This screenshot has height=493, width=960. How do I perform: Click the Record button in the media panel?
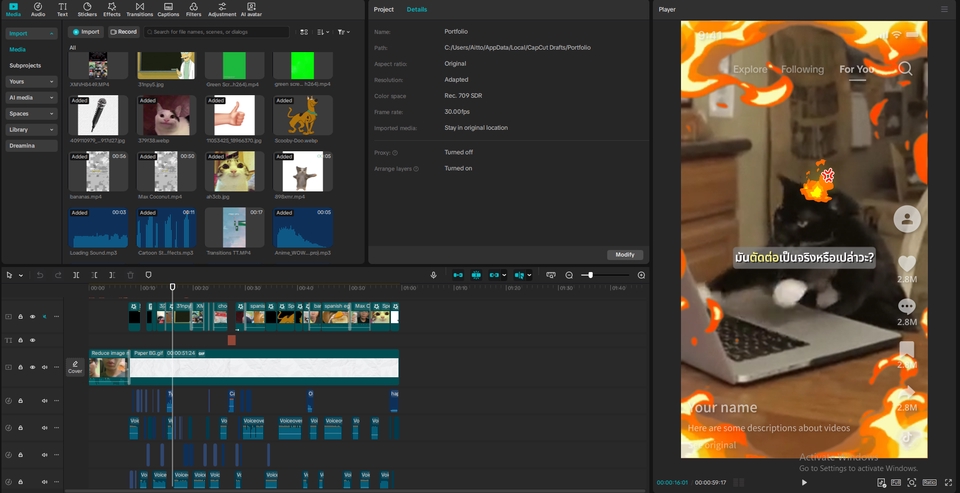pyautogui.click(x=123, y=32)
